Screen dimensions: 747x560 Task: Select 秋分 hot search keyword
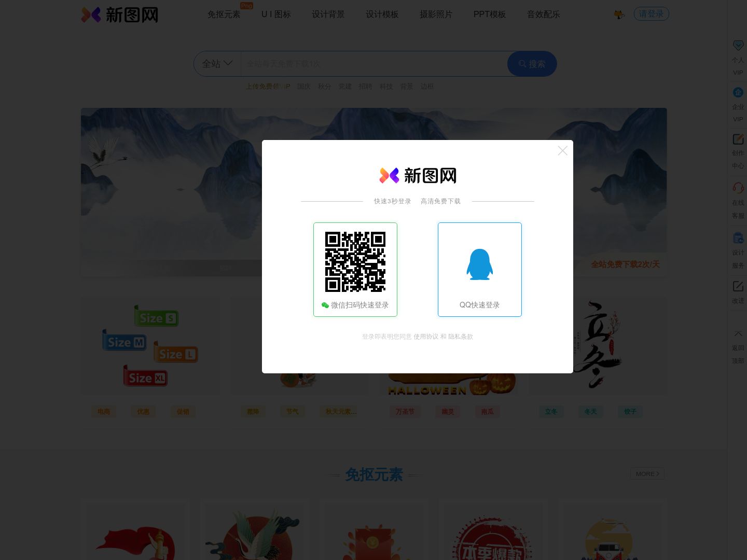[x=324, y=87]
